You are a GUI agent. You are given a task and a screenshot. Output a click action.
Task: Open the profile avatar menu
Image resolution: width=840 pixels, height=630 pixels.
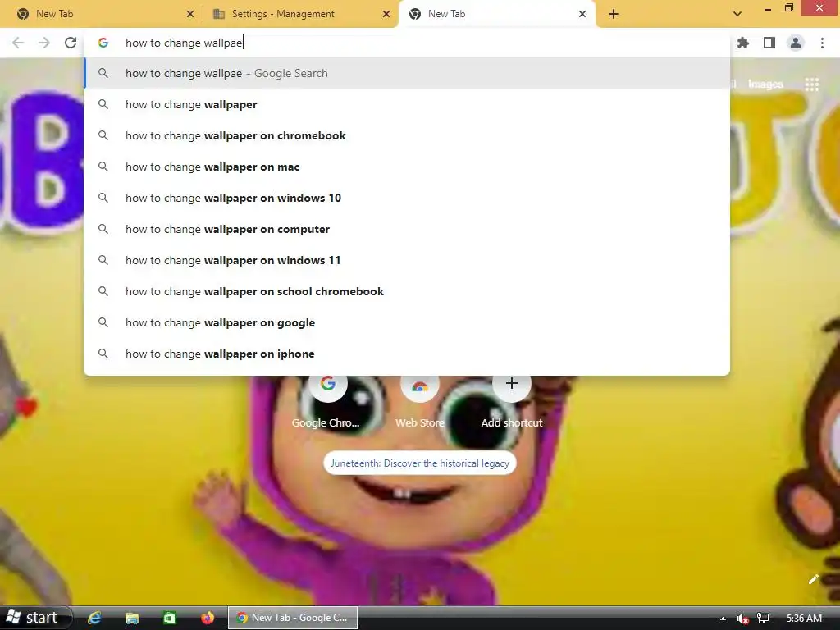(796, 43)
